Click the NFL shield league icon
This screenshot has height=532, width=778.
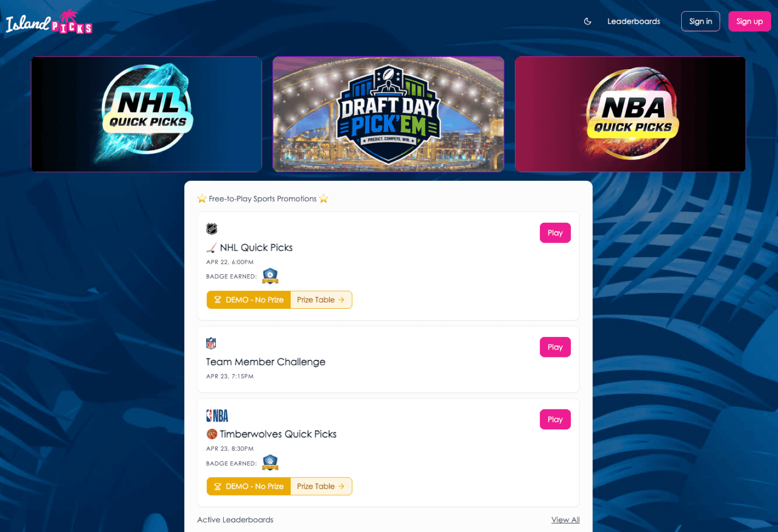click(211, 343)
